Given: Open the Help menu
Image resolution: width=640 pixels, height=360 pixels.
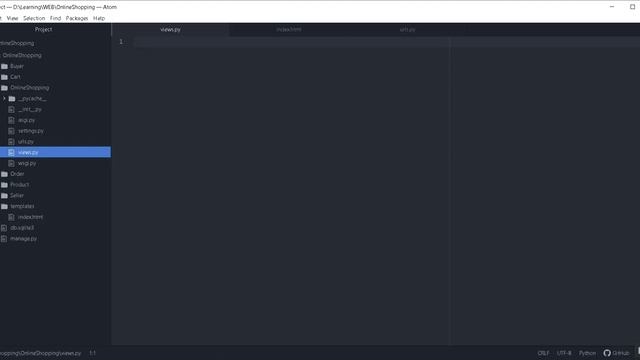Looking at the screenshot, I should (99, 18).
